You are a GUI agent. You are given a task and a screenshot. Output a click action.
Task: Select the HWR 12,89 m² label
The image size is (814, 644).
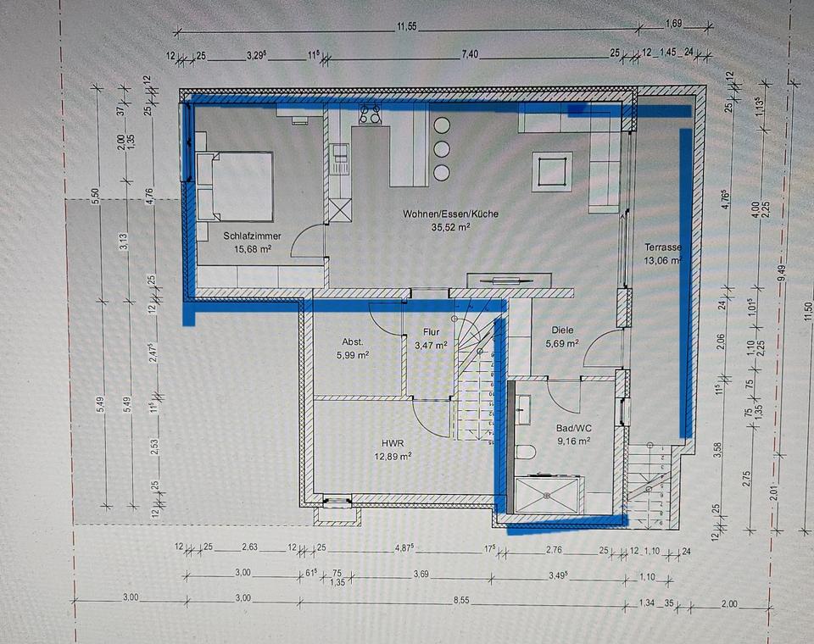[x=393, y=448]
